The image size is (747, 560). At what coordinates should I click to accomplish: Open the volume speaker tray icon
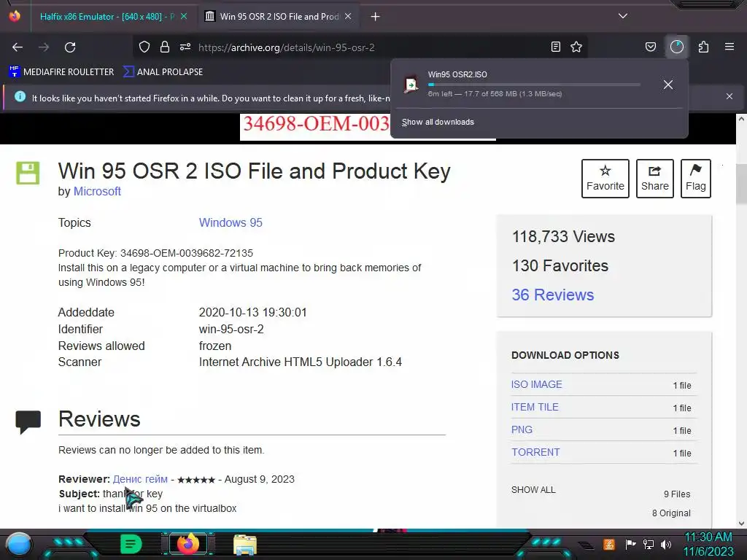666,544
